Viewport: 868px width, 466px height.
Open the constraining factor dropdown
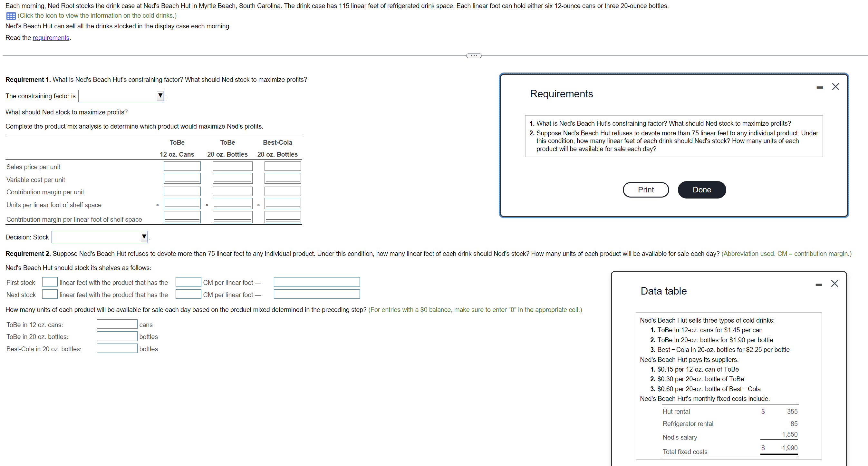(x=121, y=96)
